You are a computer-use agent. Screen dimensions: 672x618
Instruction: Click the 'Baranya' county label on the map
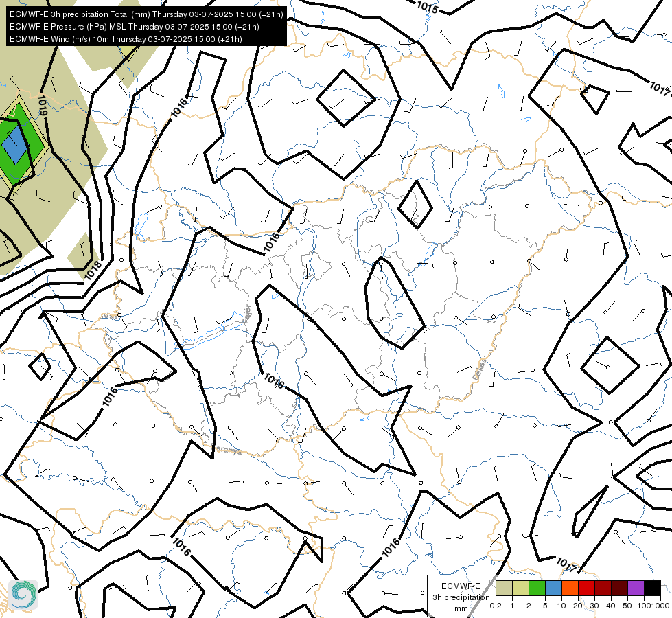coord(227,450)
